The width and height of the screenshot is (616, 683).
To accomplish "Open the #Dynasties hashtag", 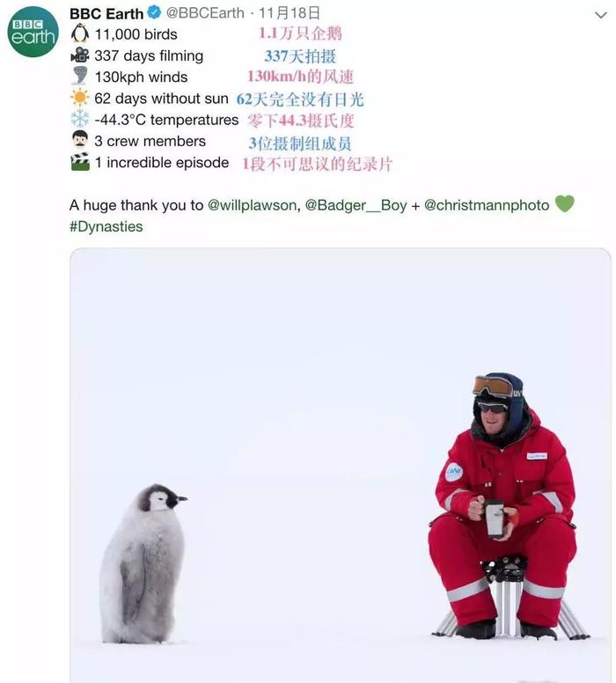I will [106, 226].
